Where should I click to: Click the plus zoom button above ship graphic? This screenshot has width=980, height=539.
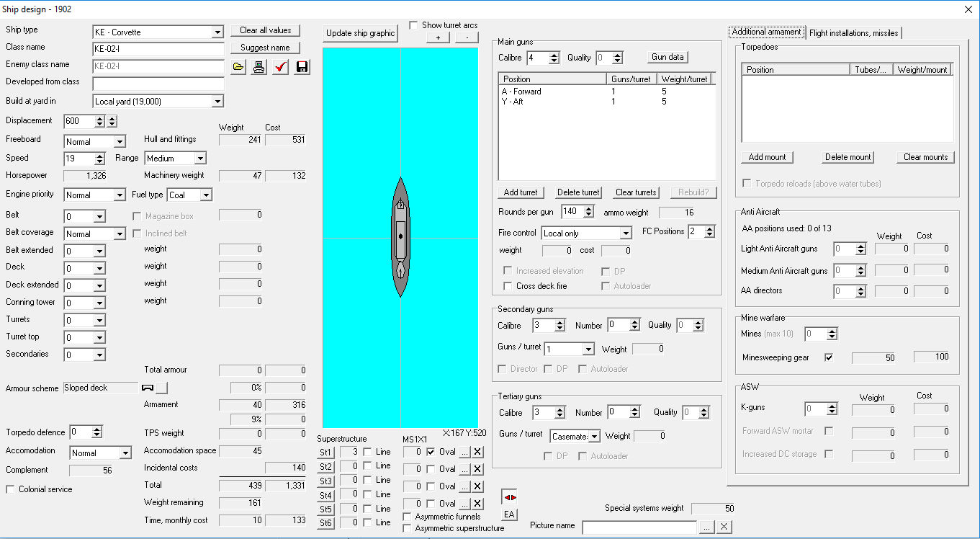click(438, 37)
